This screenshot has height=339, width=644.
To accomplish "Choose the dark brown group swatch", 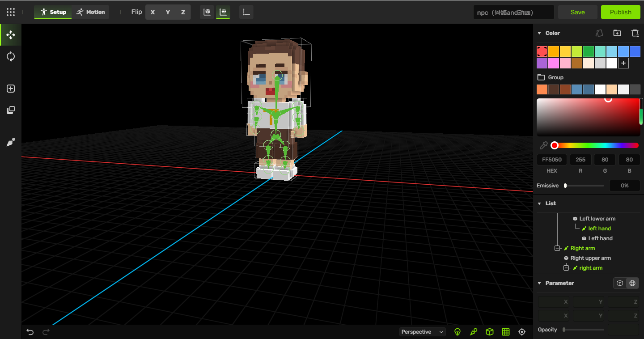I will coord(554,89).
